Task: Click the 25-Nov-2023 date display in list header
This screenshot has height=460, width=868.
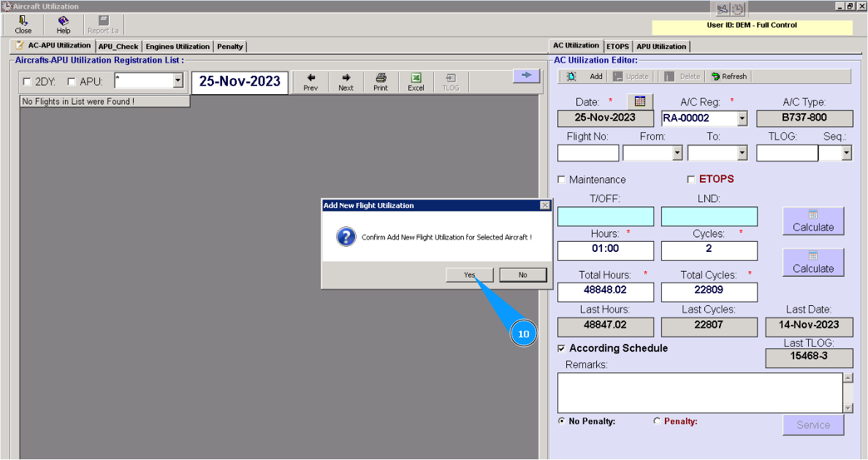Action: 240,82
